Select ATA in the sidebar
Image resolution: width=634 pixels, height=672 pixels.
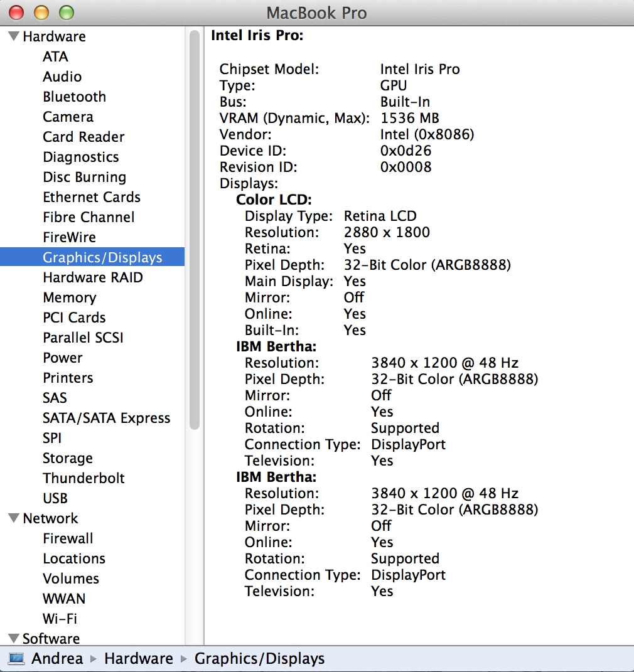pos(55,56)
